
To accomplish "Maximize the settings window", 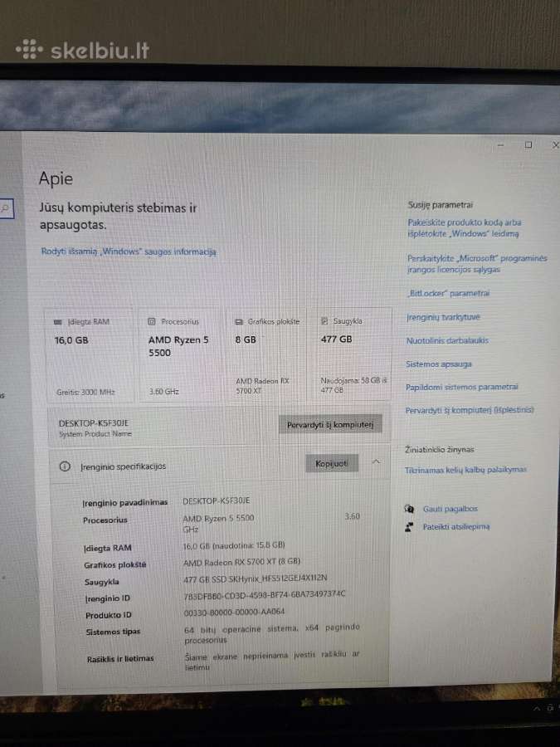I will pyautogui.click(x=528, y=144).
